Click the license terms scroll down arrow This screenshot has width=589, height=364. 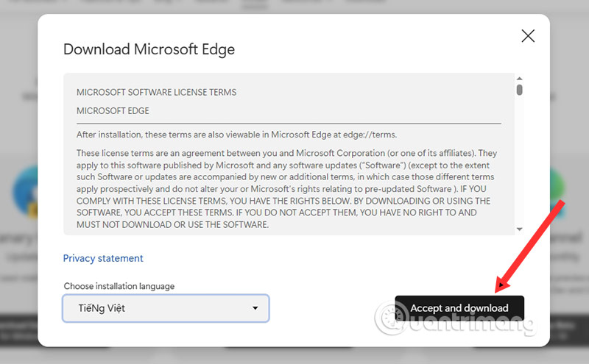(520, 229)
